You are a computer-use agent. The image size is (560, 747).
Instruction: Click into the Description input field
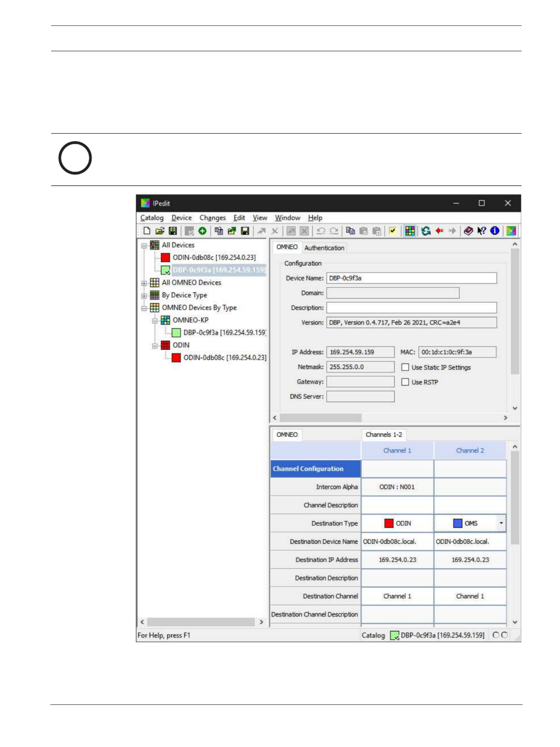point(411,308)
